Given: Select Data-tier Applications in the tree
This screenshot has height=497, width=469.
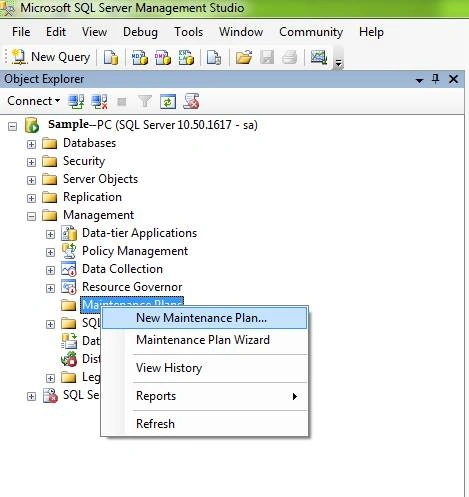Looking at the screenshot, I should pyautogui.click(x=139, y=233).
